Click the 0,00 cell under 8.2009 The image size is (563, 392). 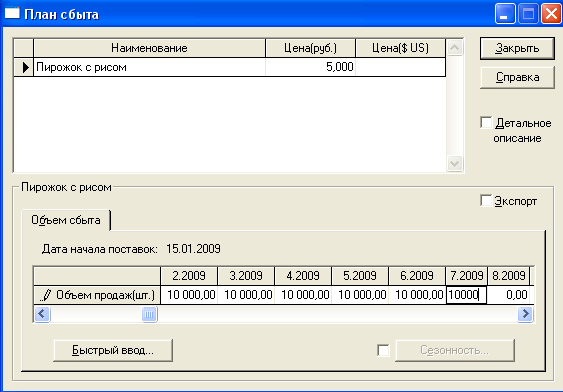coord(508,295)
